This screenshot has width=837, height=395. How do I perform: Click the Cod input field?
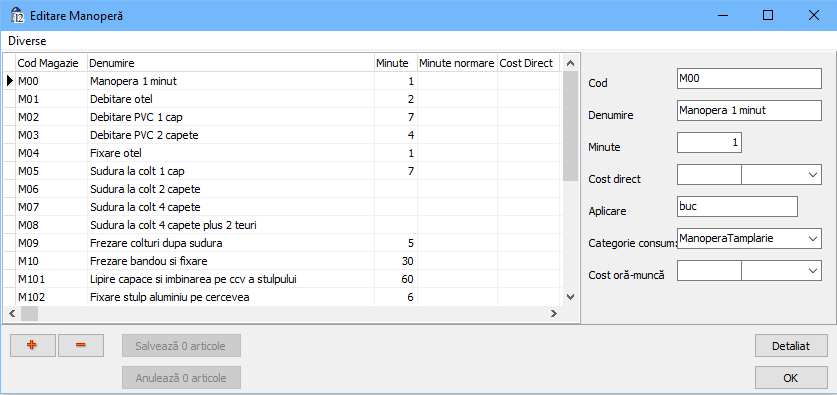click(749, 78)
